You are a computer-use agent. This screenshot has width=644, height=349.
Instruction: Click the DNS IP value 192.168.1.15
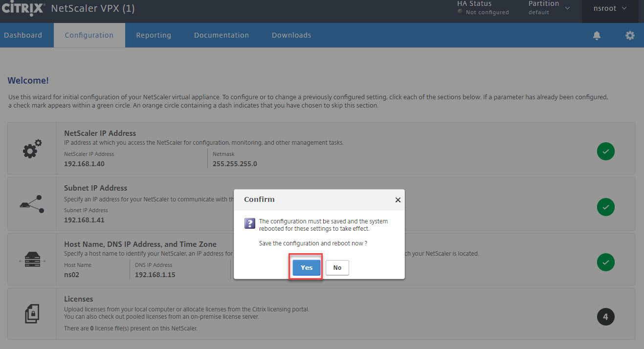[x=155, y=275]
